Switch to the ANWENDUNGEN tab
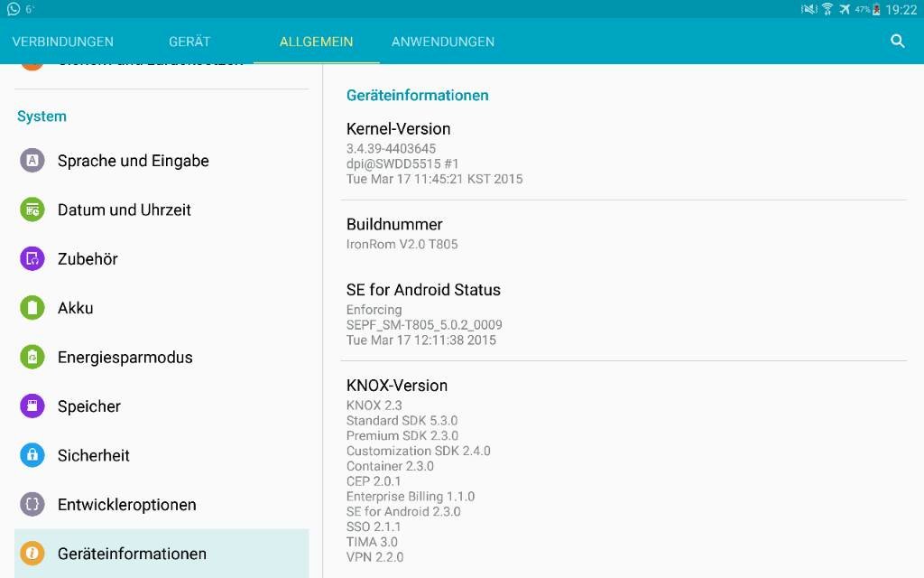 (443, 42)
